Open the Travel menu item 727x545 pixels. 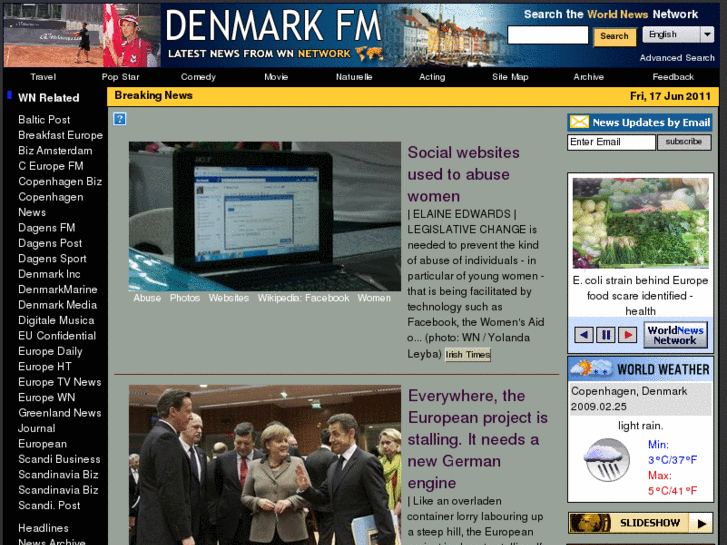point(43,77)
